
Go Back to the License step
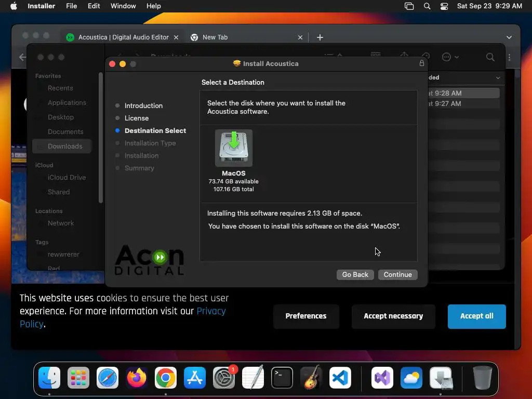click(x=355, y=274)
